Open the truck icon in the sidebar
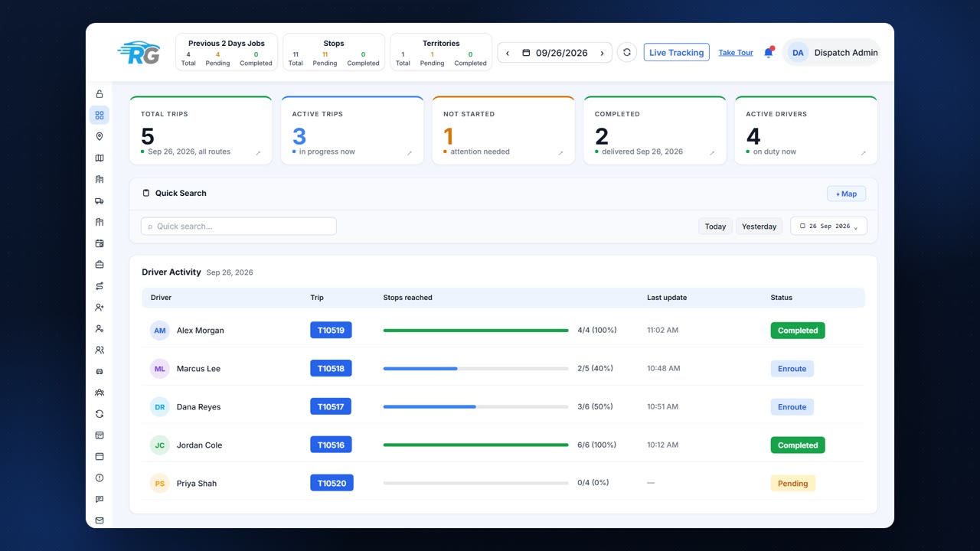980x551 pixels. [x=99, y=201]
